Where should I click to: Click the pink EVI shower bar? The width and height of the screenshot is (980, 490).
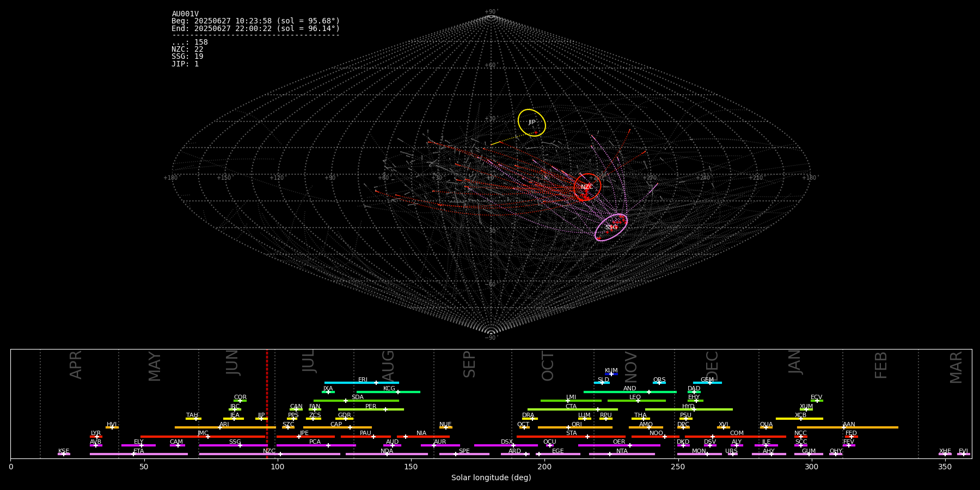pos(964,454)
